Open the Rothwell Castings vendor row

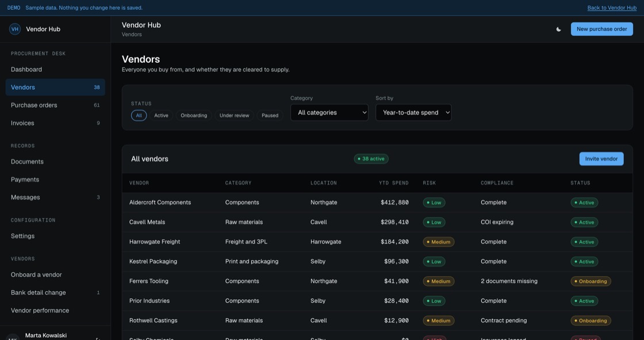(377, 320)
